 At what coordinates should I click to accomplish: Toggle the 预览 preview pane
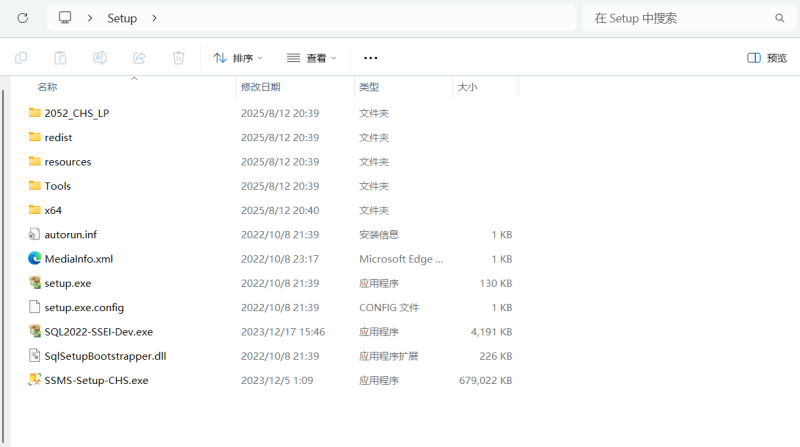(x=767, y=58)
